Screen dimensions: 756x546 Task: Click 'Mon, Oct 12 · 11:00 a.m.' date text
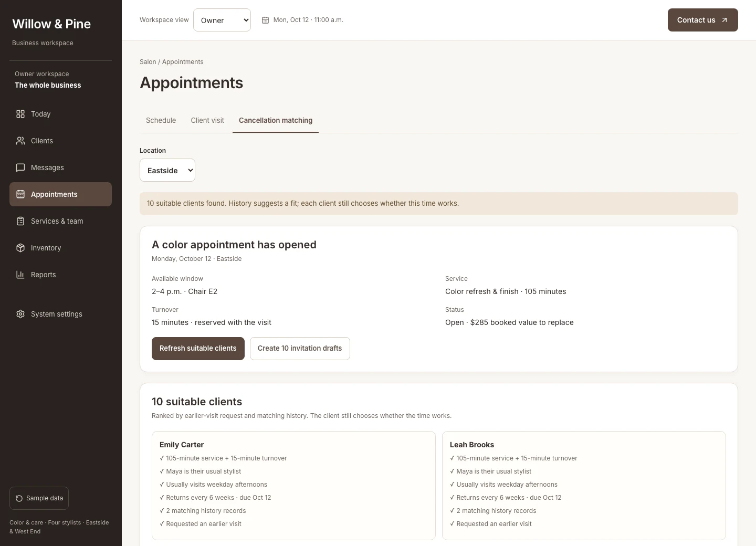(308, 20)
